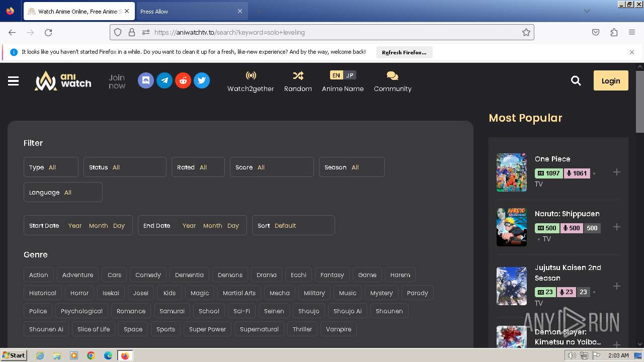The width and height of the screenshot is (644, 362).
Task: Click Refresh Firefox button
Action: pyautogui.click(x=404, y=52)
